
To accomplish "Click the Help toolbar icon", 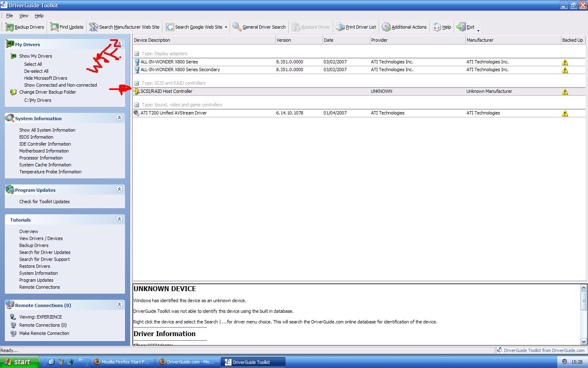I will (x=437, y=27).
